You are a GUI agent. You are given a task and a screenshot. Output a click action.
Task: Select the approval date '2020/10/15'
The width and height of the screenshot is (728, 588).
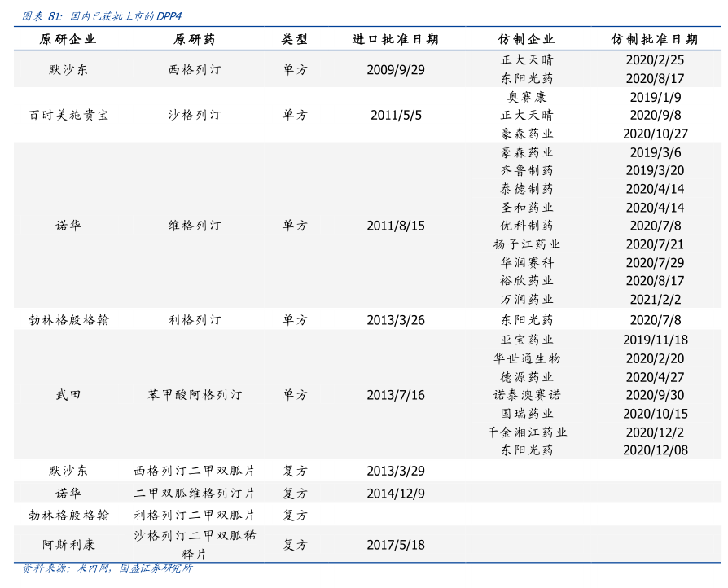(x=655, y=414)
